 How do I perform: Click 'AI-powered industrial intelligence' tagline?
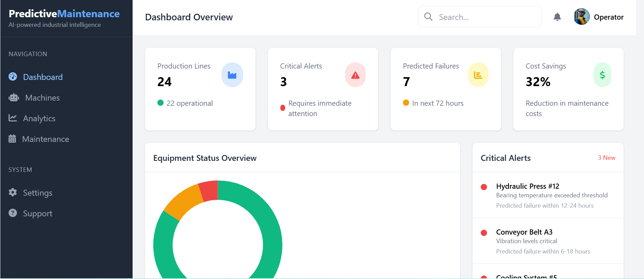click(x=55, y=25)
